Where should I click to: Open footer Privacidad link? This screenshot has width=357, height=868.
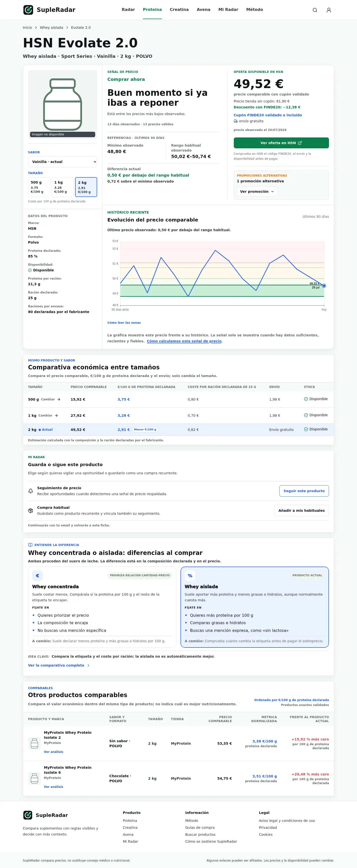point(268,828)
